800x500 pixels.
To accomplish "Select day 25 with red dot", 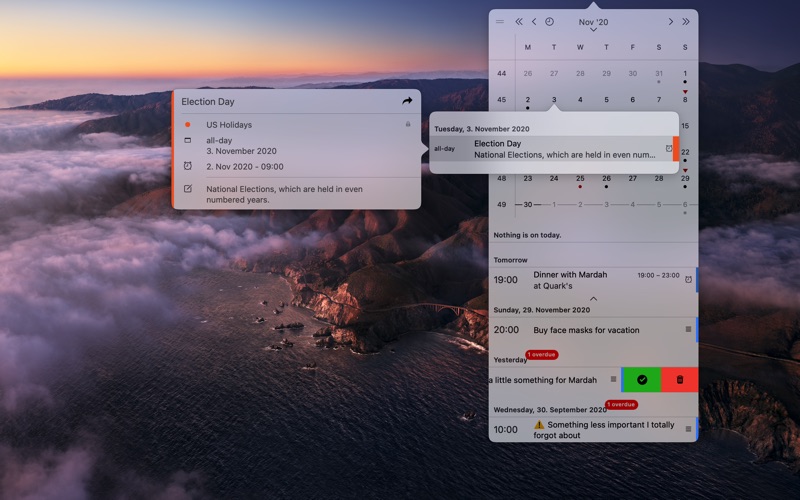I will (580, 179).
